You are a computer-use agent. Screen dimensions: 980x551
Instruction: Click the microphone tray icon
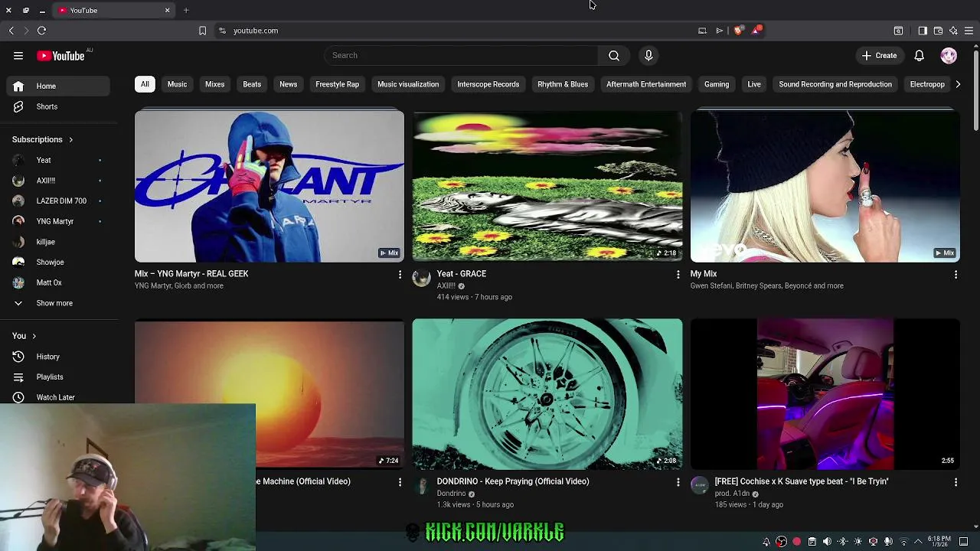888,542
